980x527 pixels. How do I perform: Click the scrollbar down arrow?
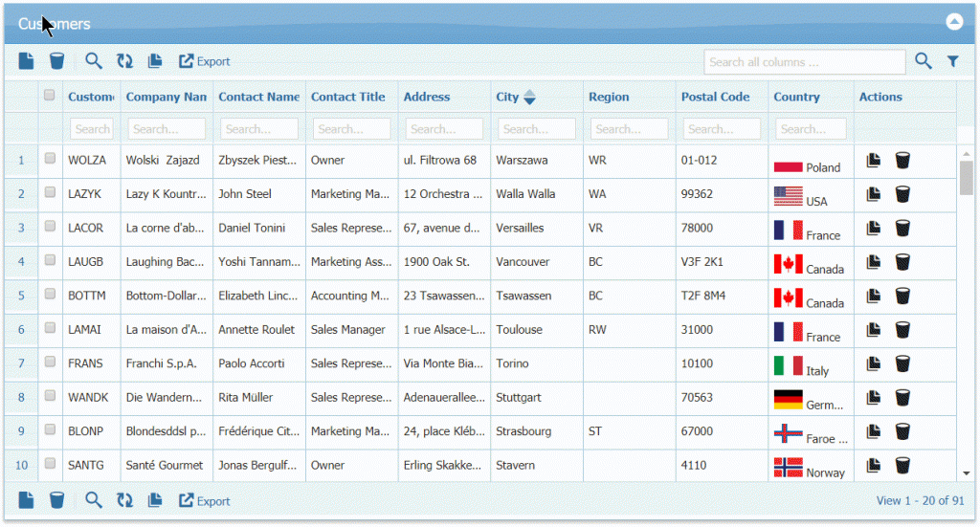[967, 472]
